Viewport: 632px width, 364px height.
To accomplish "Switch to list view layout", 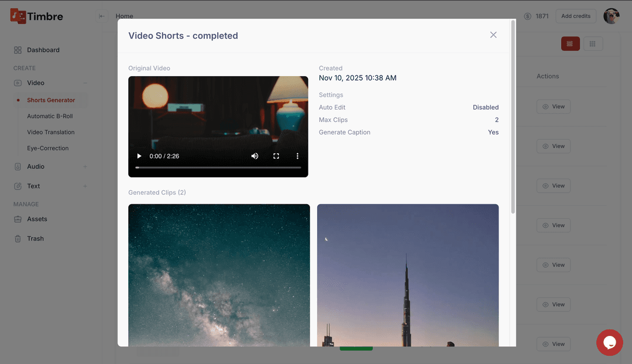I will point(570,44).
